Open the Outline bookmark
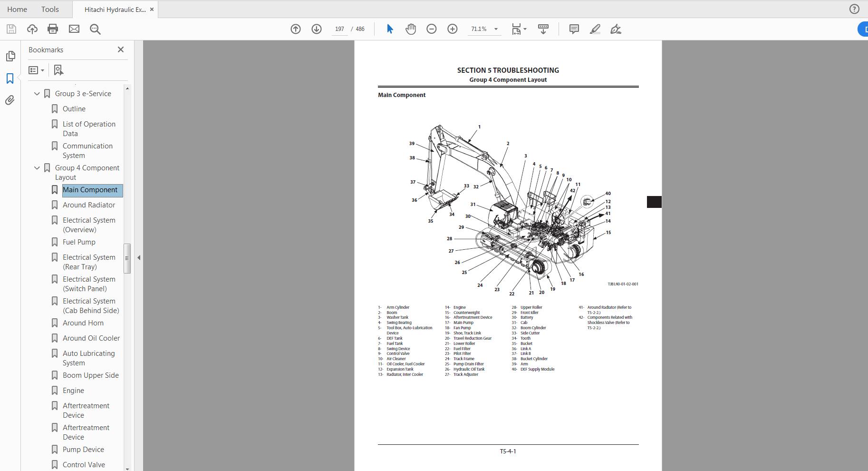This screenshot has width=868, height=471. [74, 109]
